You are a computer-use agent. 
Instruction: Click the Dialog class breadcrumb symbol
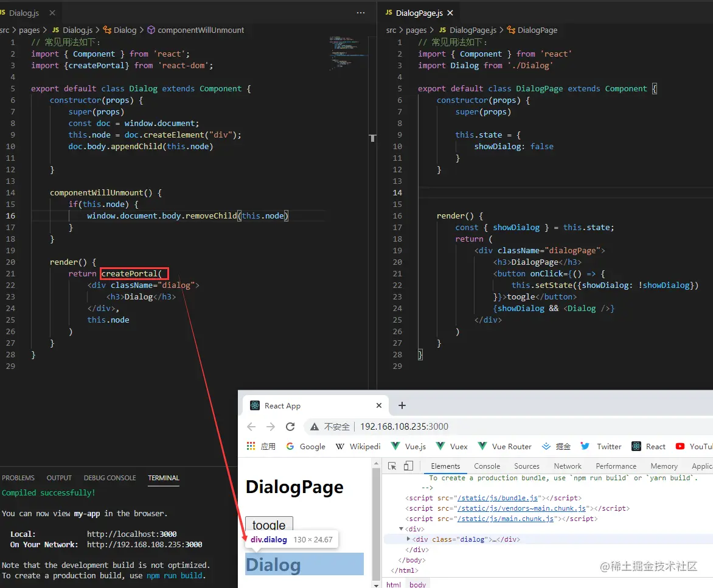[120, 30]
